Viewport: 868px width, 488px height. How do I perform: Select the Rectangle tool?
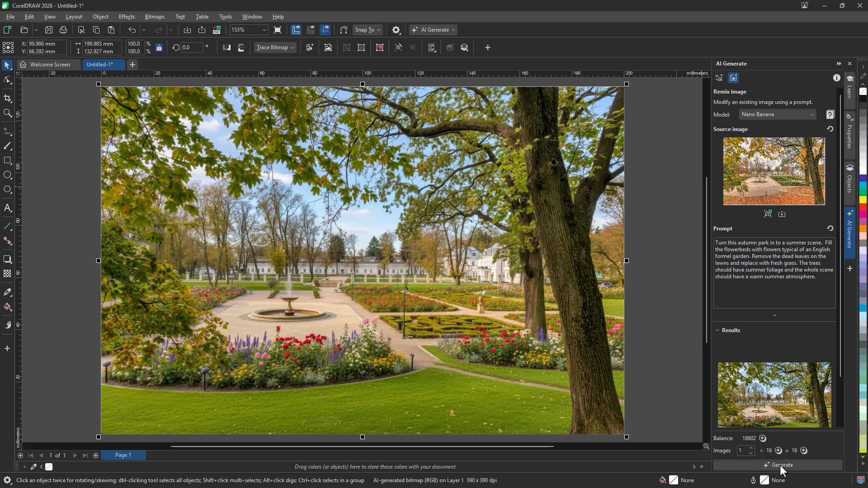click(7, 160)
